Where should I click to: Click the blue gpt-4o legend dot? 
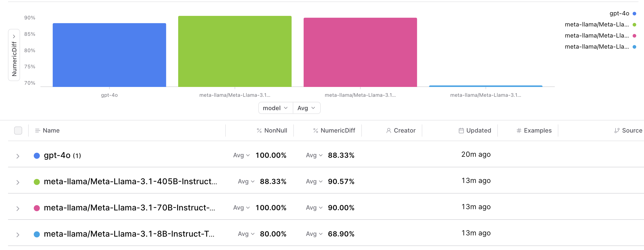[634, 14]
